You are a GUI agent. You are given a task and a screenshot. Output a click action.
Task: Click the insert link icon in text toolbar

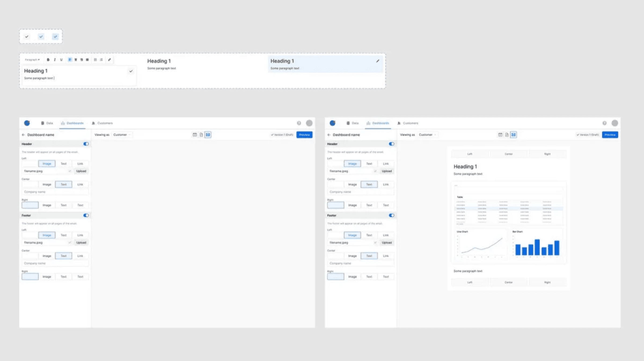[x=109, y=60]
